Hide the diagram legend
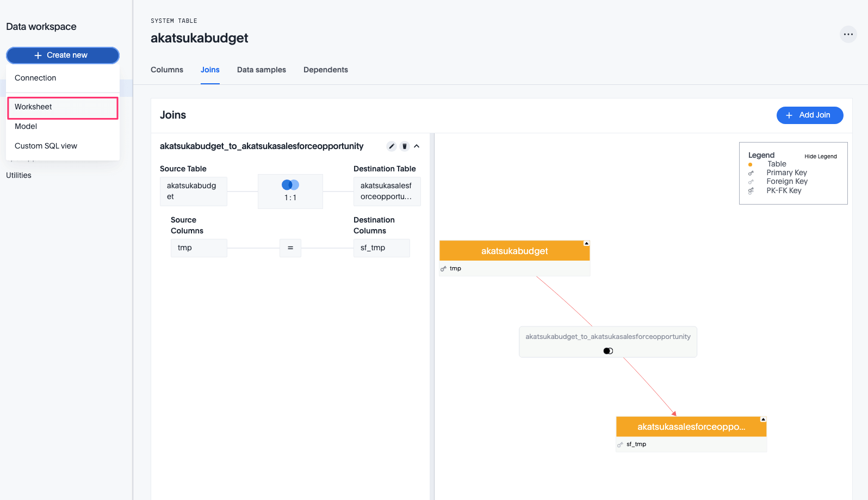Viewport: 868px width, 500px height. tap(820, 157)
